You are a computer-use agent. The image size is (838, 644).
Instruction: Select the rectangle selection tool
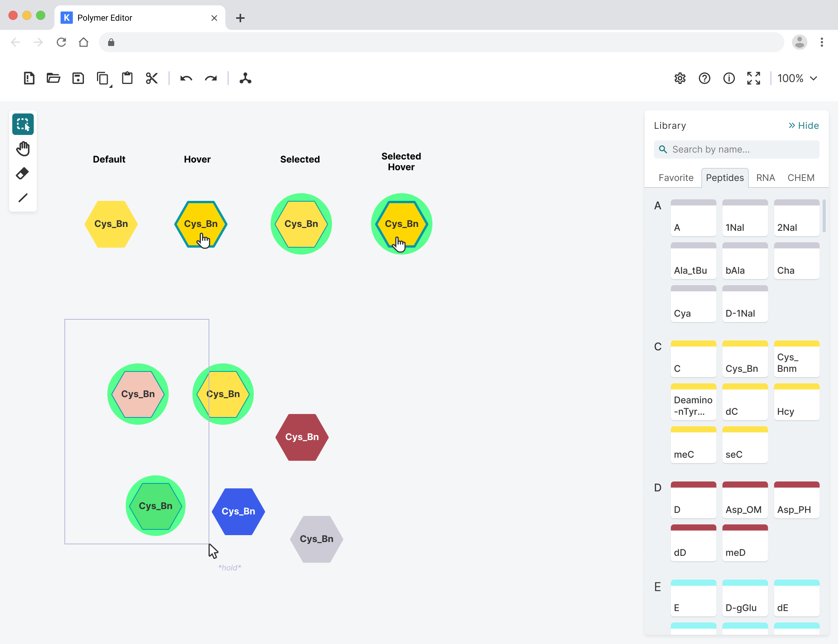[x=23, y=124]
